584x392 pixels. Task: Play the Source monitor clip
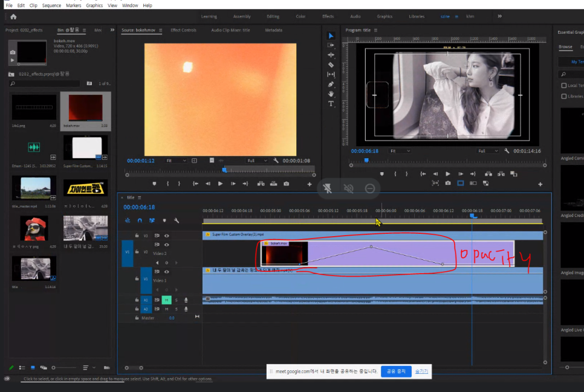(220, 184)
